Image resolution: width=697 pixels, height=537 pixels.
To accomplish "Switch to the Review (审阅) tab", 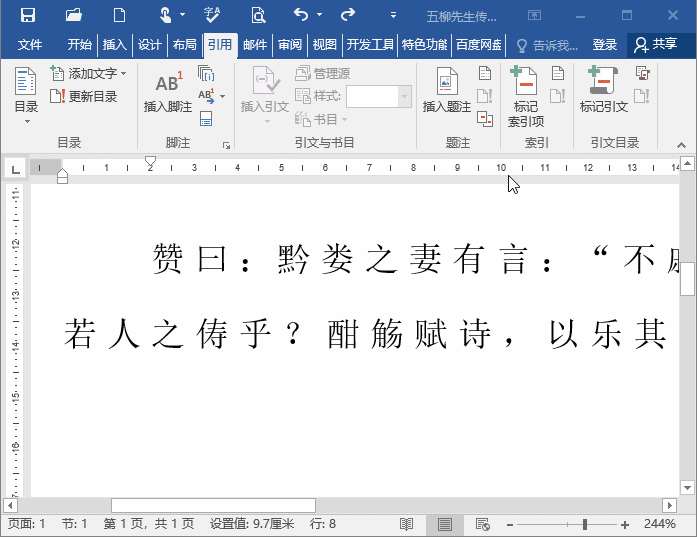I will [290, 45].
